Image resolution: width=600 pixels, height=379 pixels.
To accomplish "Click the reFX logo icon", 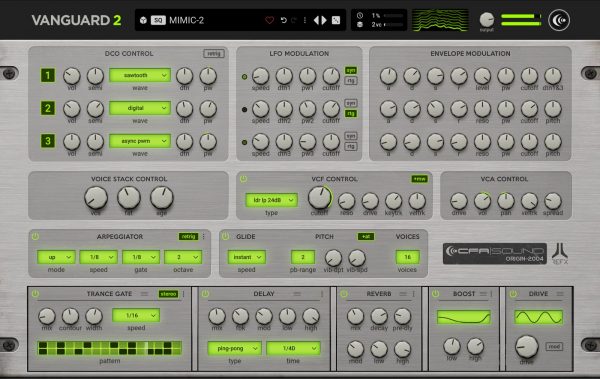I will point(560,253).
